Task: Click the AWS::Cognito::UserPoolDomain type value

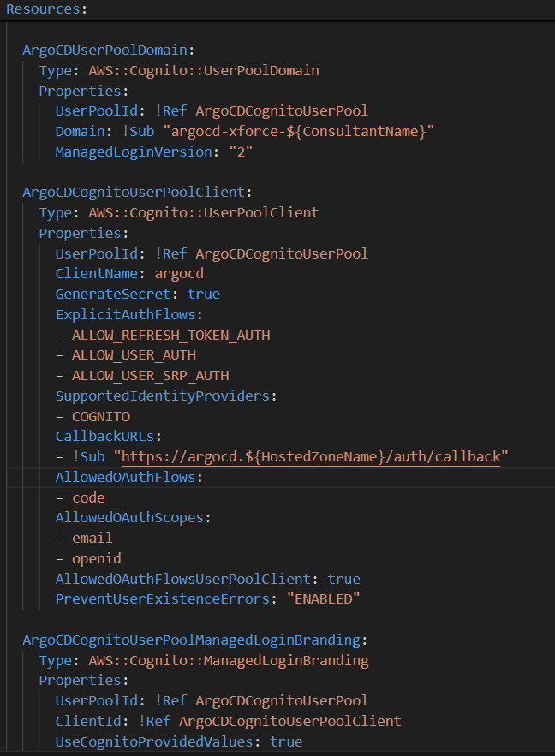Action: click(204, 70)
